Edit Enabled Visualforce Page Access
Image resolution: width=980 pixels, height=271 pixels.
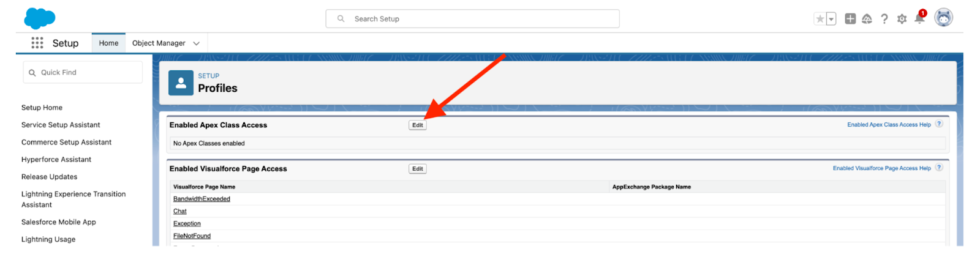click(x=417, y=169)
